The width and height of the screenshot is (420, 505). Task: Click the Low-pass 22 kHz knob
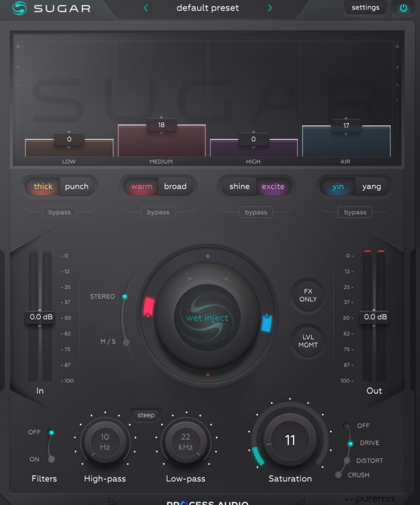click(x=185, y=441)
